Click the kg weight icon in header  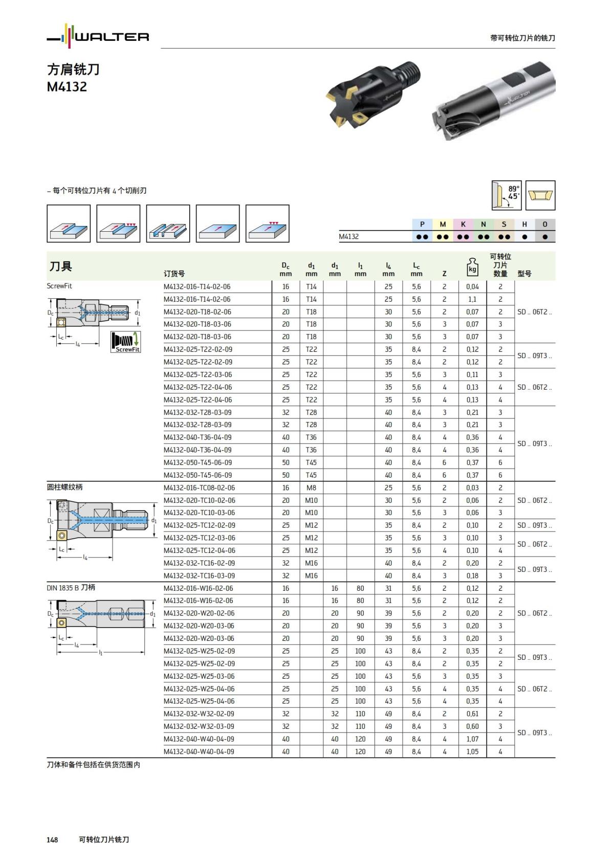pyautogui.click(x=472, y=268)
